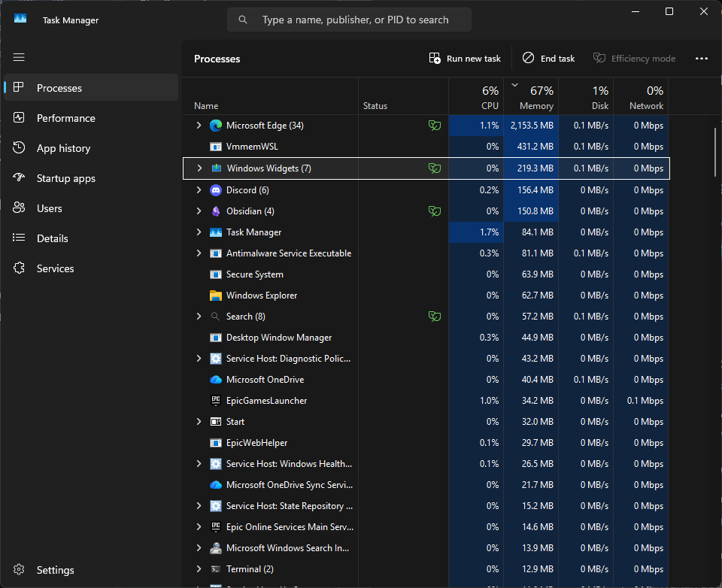Click the End task button
Image resolution: width=722 pixels, height=588 pixels.
548,59
